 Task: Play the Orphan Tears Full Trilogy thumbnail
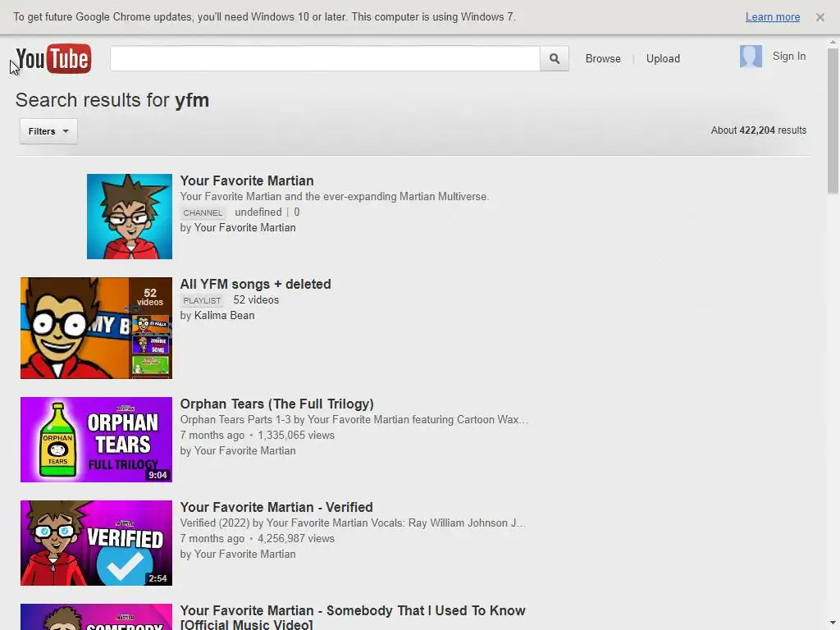[x=97, y=440]
